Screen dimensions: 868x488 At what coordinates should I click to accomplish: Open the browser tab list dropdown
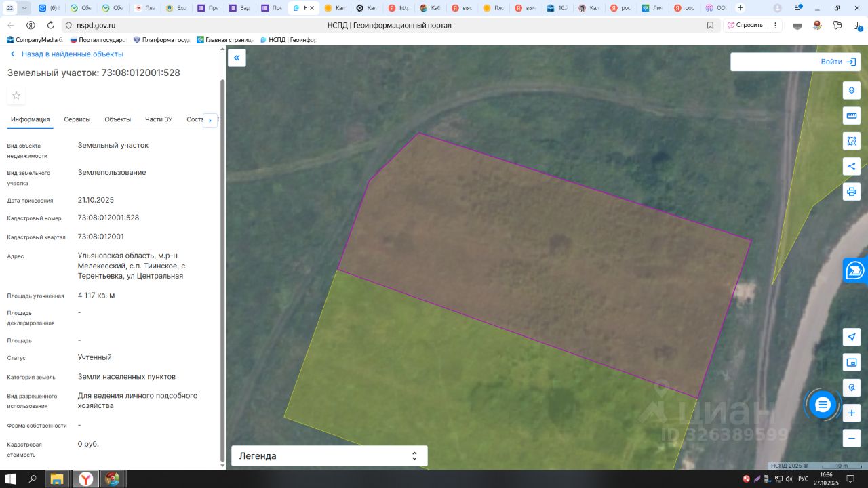tap(25, 8)
